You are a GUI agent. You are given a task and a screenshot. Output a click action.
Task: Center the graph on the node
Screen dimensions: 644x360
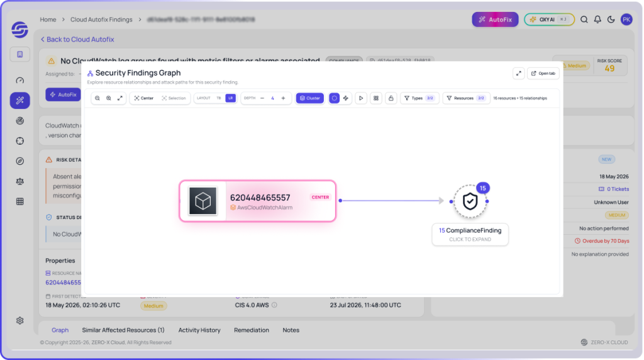tap(144, 98)
